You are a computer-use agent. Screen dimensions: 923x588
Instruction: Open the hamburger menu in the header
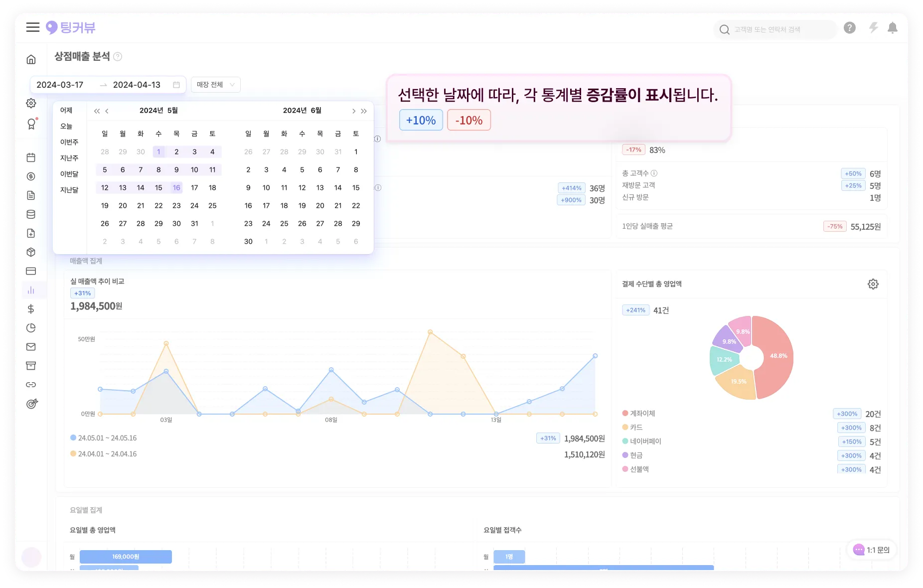coord(33,27)
